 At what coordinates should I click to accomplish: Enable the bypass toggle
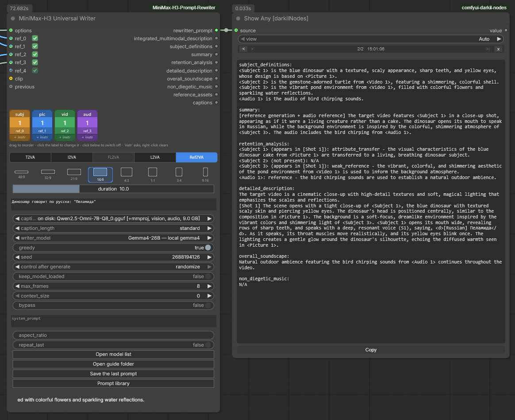[208, 305]
